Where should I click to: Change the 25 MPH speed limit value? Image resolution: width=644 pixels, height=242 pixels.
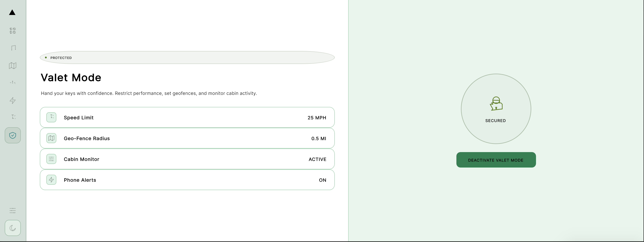(x=316, y=117)
